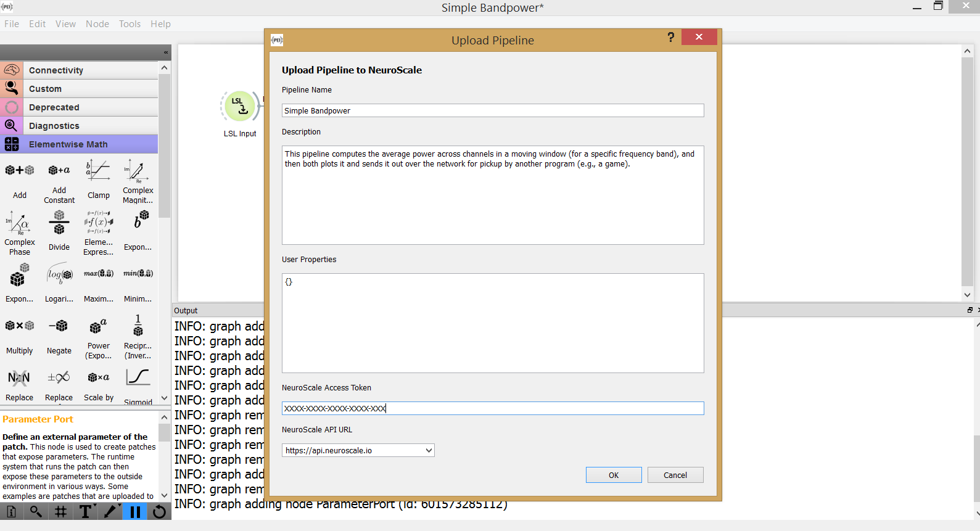Open the Tools menu
980x531 pixels.
130,24
